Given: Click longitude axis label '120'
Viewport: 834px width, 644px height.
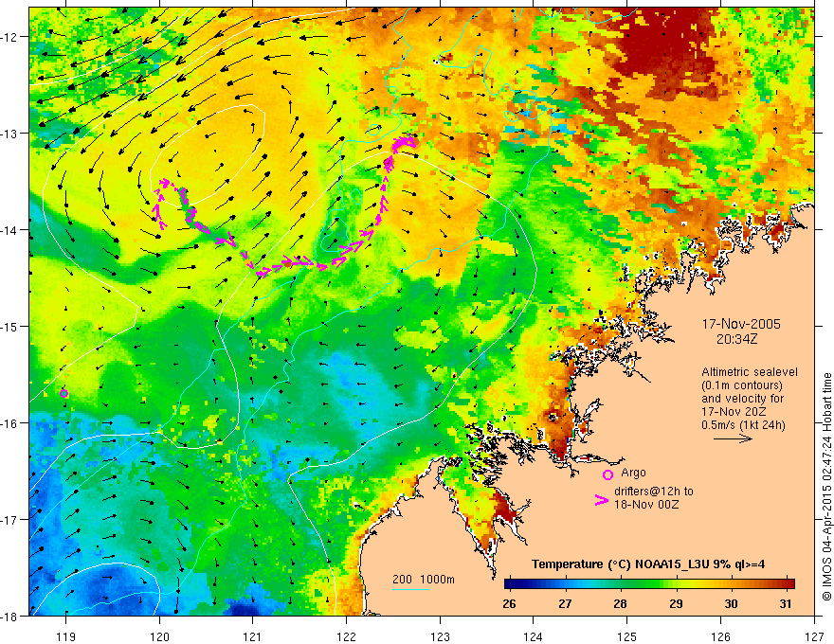Looking at the screenshot, I should pos(159,636).
